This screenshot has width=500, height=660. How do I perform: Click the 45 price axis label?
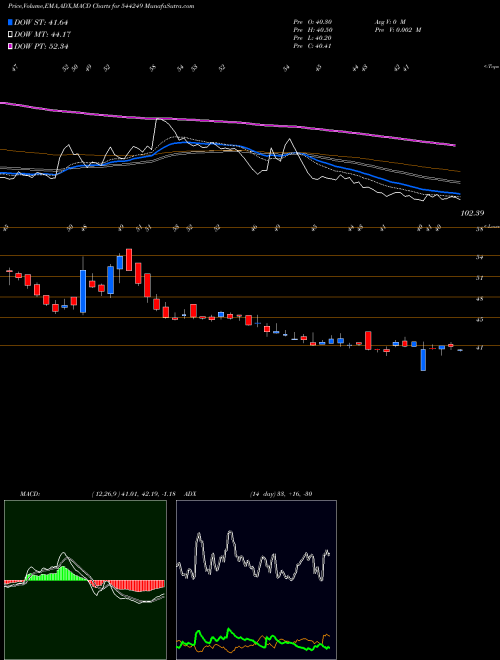pyautogui.click(x=479, y=319)
